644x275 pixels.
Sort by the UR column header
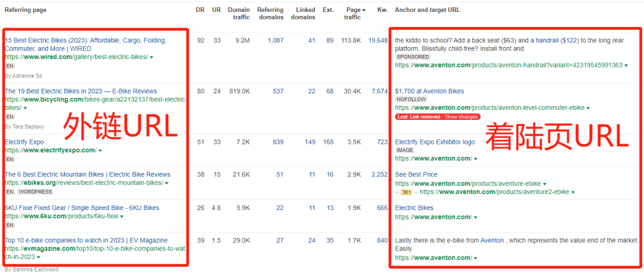point(216,10)
